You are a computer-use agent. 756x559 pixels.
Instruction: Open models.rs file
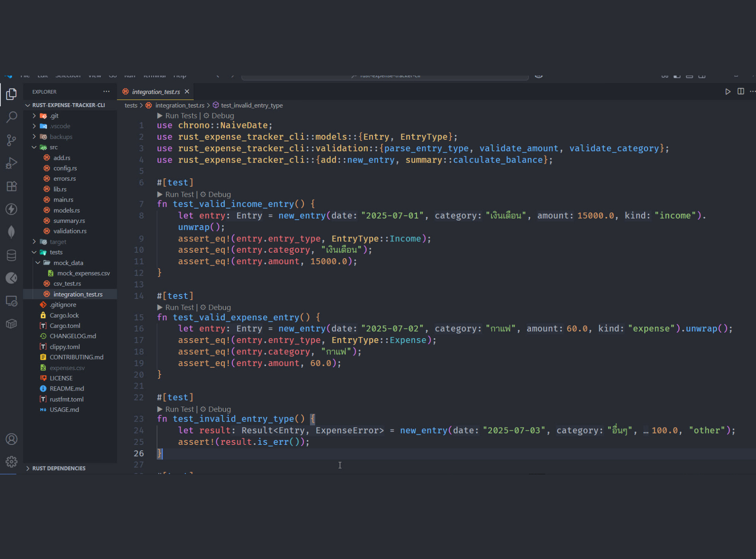point(67,210)
